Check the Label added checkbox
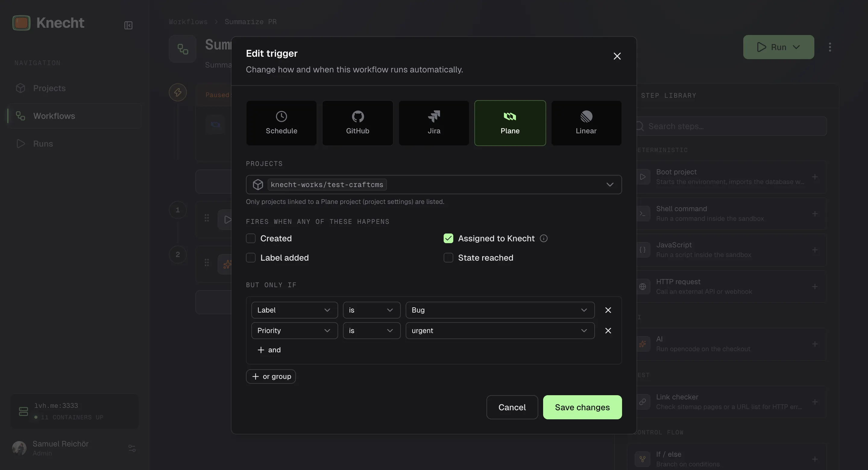The height and width of the screenshot is (470, 868). pyautogui.click(x=251, y=258)
